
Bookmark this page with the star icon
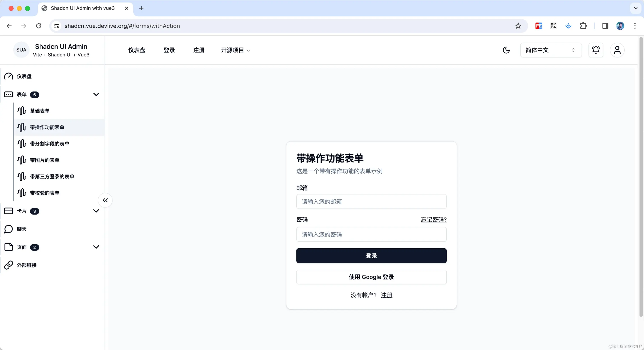point(518,26)
